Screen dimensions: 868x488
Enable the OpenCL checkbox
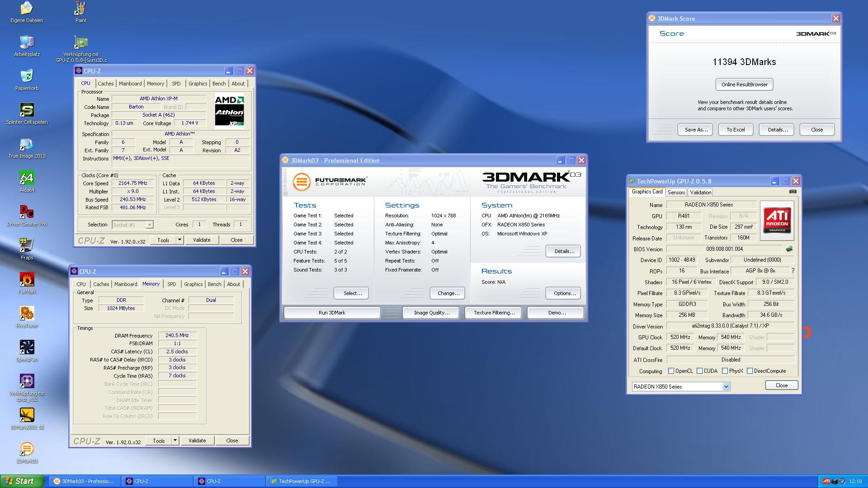coord(671,371)
